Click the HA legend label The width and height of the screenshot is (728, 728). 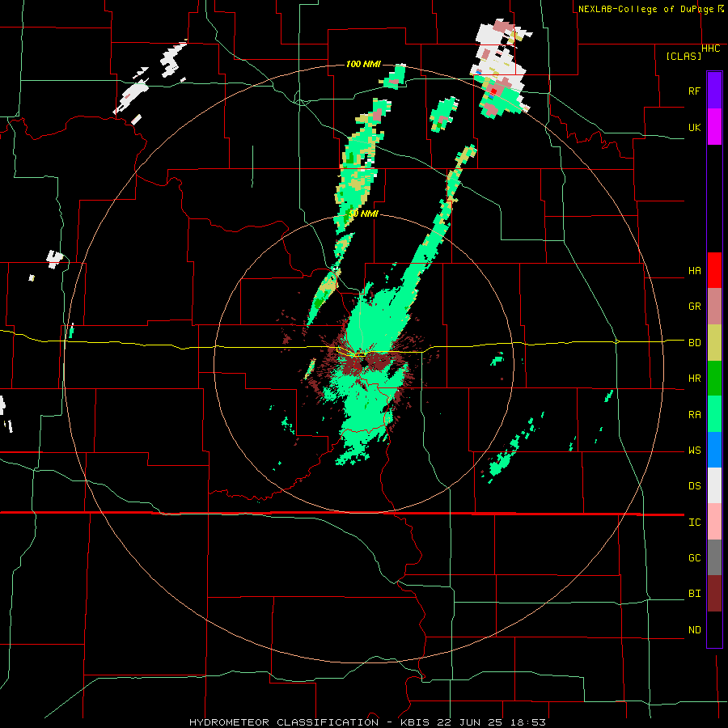[x=695, y=271]
